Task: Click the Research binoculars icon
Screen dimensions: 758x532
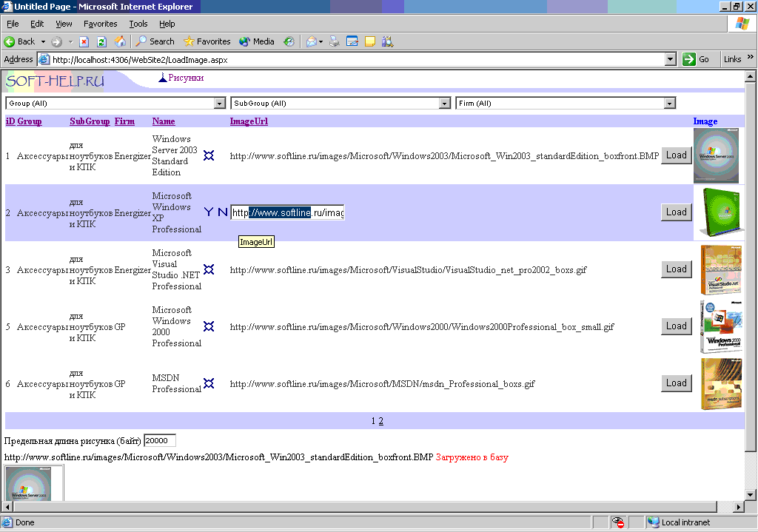Action: point(387,41)
